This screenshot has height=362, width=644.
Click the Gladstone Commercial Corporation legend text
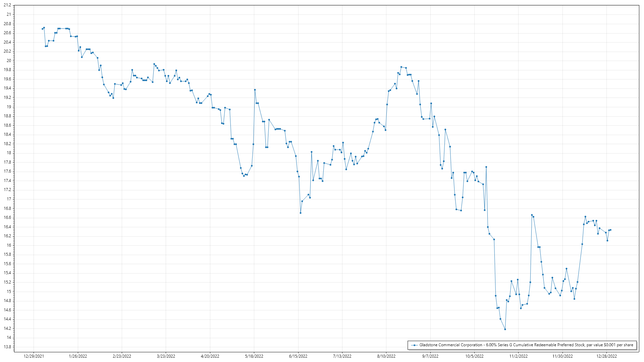(526, 345)
